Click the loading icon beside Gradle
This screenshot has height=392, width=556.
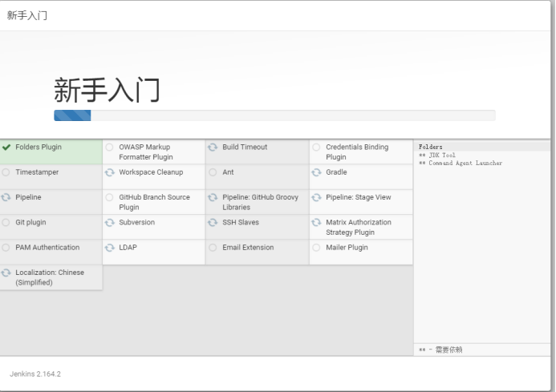pos(316,172)
